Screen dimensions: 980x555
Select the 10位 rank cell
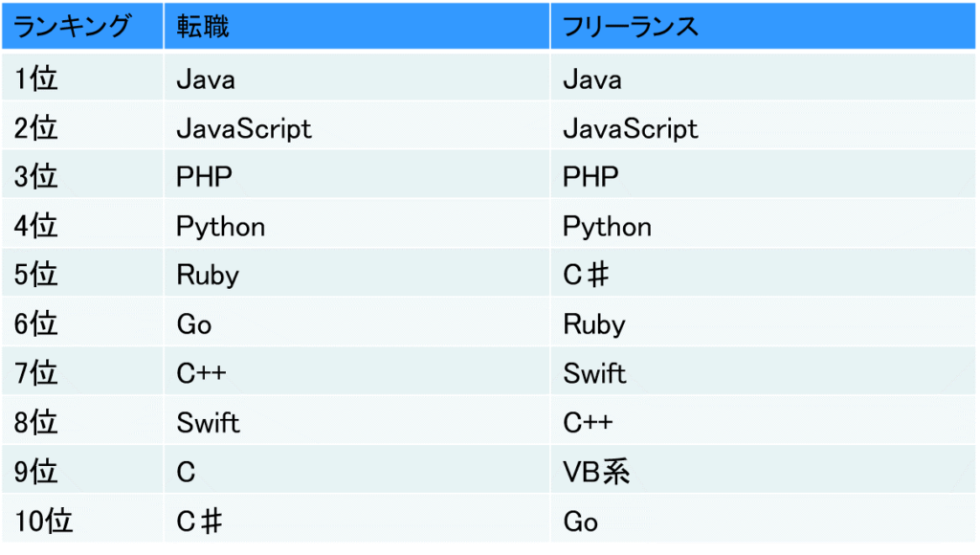[44, 521]
